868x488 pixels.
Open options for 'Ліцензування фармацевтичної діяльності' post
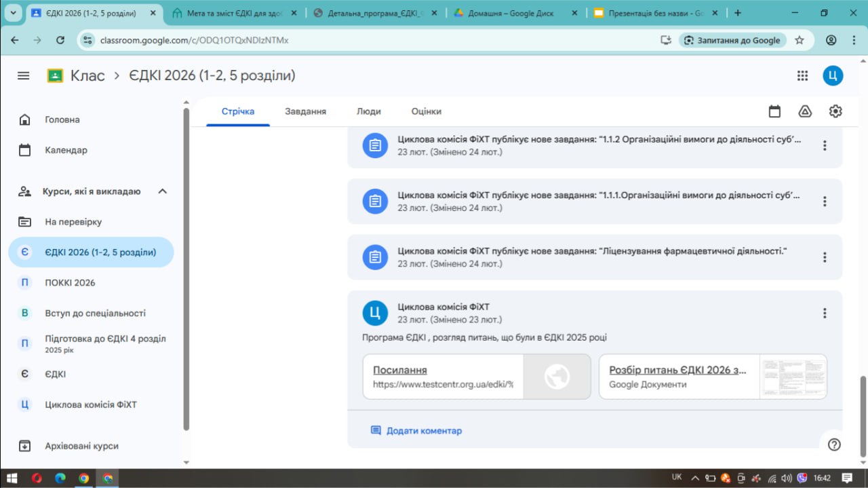(825, 257)
